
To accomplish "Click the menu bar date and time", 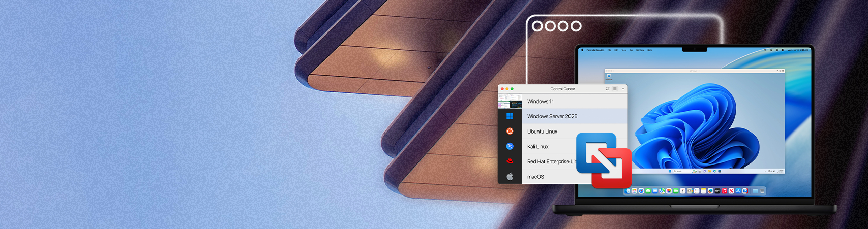I will (798, 50).
